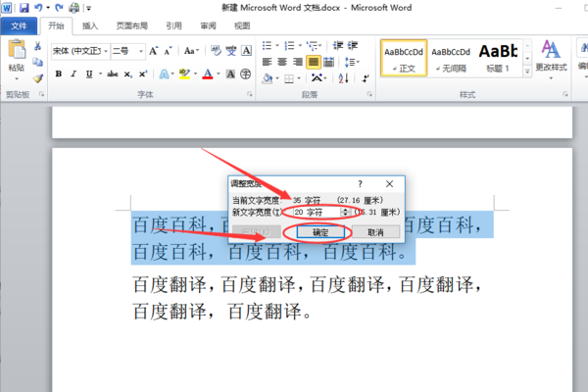
Task: Toggle Underline formatting
Action: (89, 73)
